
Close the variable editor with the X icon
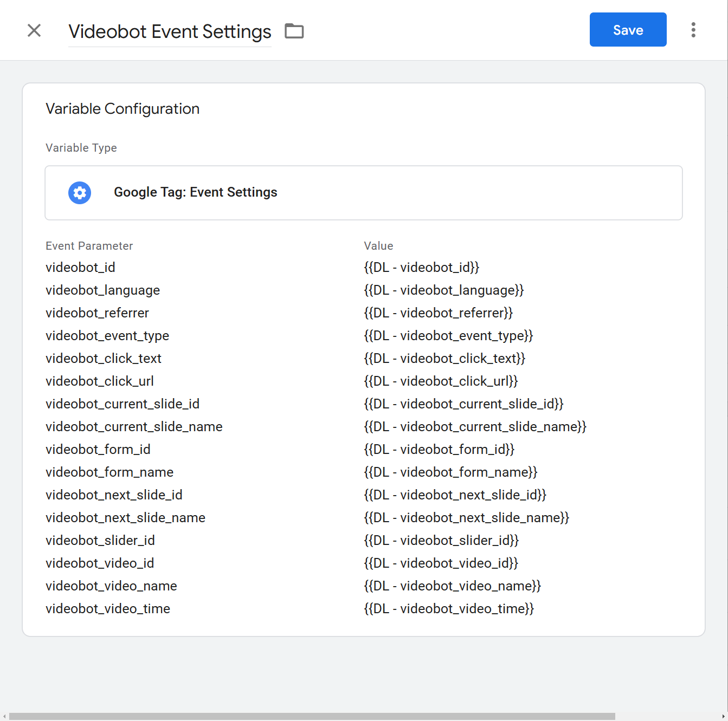click(x=34, y=30)
